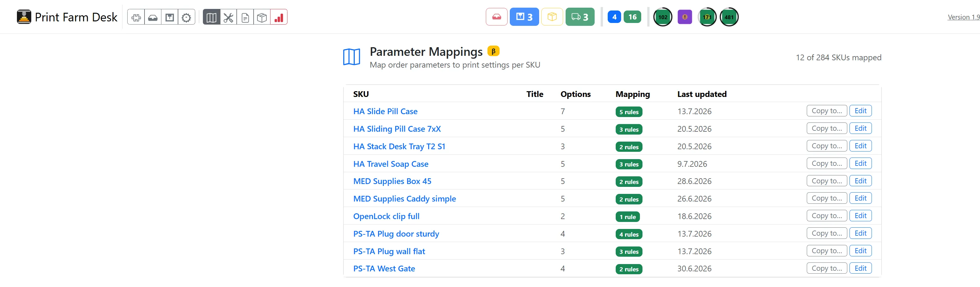
Task: Edit the HA Travel Soap Case mapping
Action: click(x=861, y=163)
